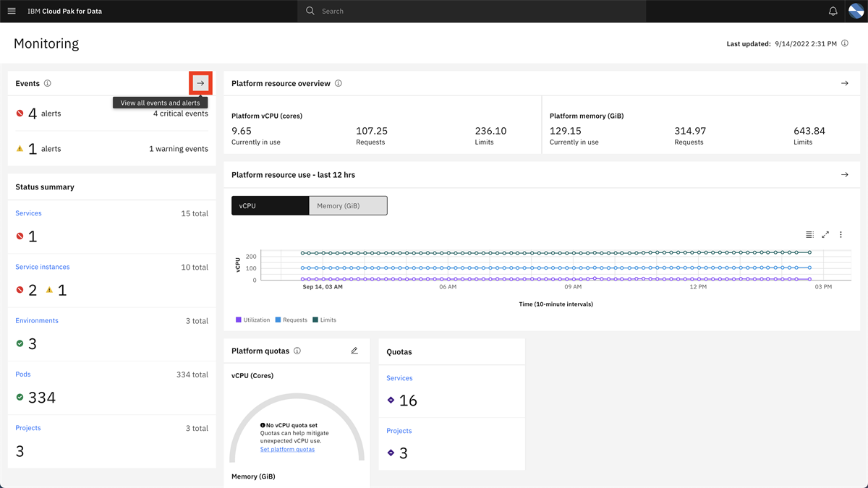
Task: Open the chart overflow menu
Action: pos(841,235)
